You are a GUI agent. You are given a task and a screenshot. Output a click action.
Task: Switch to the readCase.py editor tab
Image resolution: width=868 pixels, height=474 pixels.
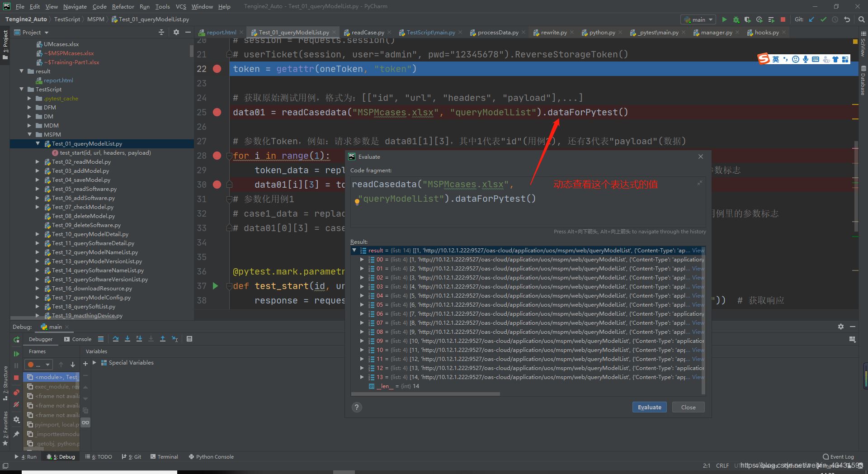pyautogui.click(x=367, y=33)
